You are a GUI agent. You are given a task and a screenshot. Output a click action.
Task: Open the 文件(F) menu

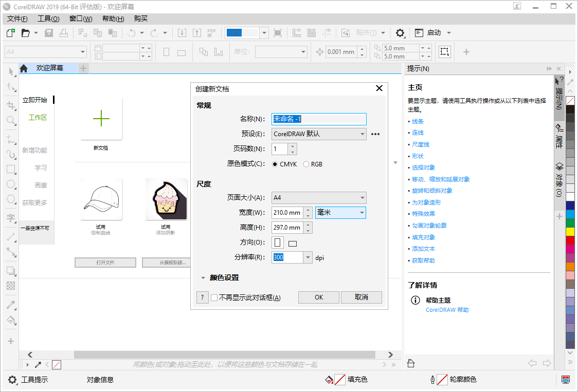tap(17, 18)
